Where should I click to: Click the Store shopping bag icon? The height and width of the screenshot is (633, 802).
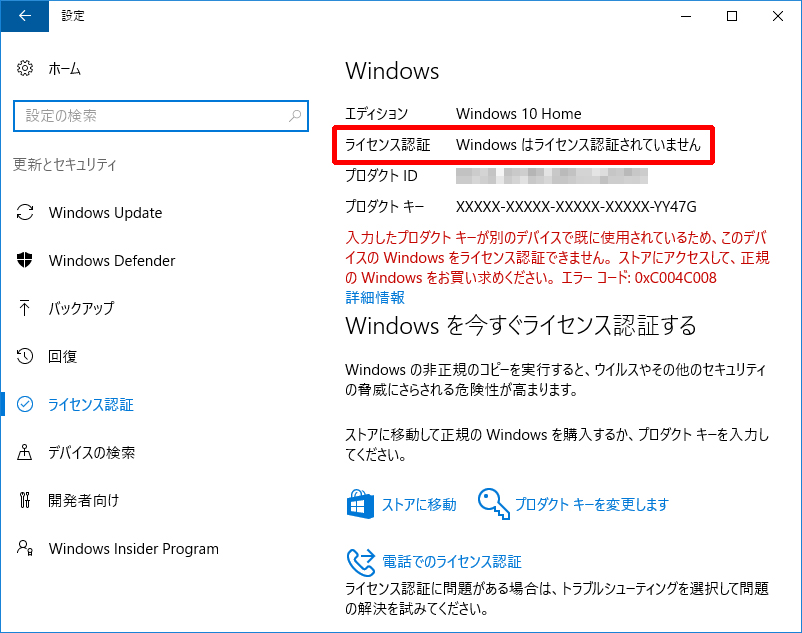click(x=360, y=504)
